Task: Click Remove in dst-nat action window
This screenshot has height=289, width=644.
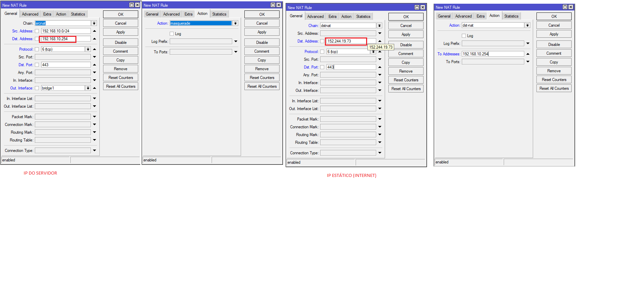Action: pos(554,71)
